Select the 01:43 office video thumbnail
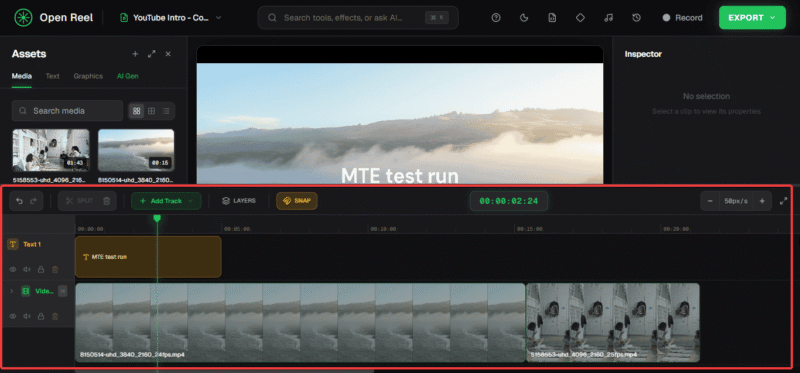 (x=51, y=150)
